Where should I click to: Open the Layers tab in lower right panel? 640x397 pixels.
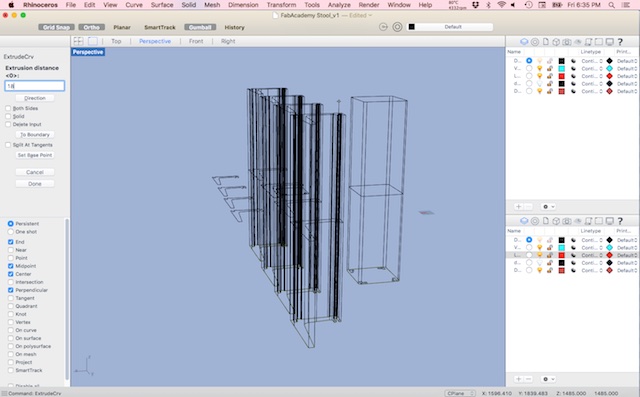524,221
